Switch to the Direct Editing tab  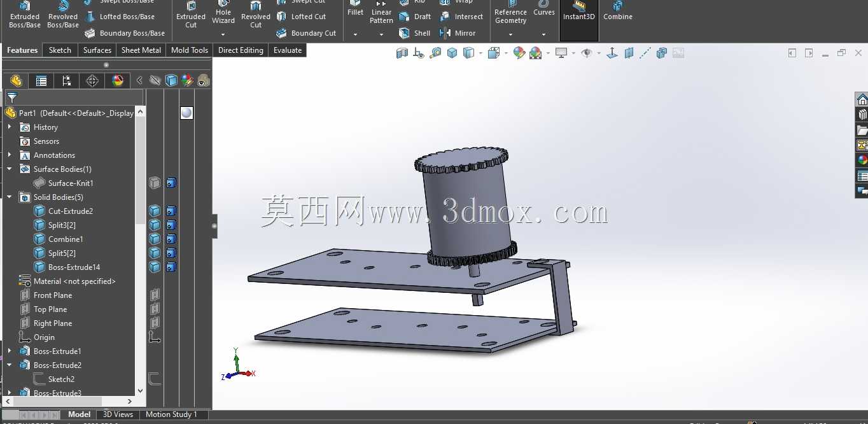[x=241, y=50]
